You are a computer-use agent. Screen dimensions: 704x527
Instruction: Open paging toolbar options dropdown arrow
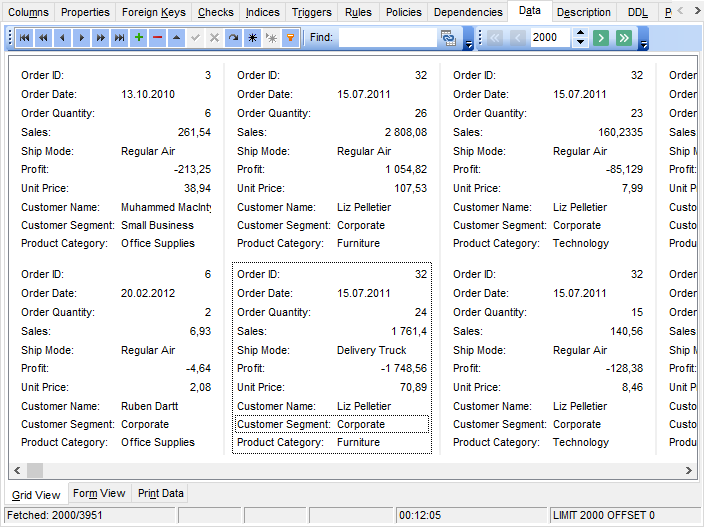643,44
